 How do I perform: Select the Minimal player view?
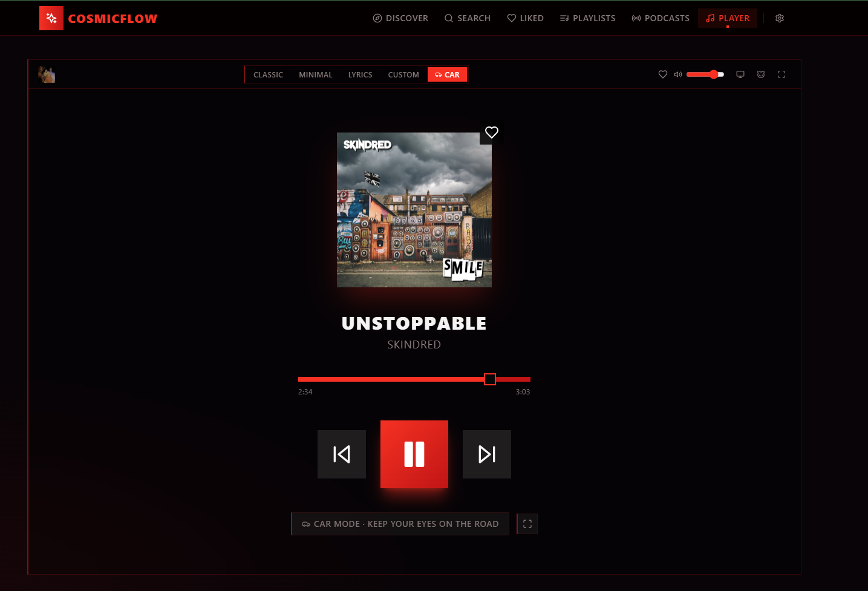pos(316,74)
